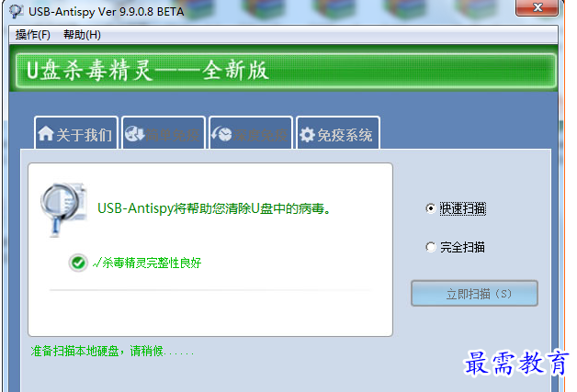Open the 帮助(H) menu

pyautogui.click(x=82, y=35)
